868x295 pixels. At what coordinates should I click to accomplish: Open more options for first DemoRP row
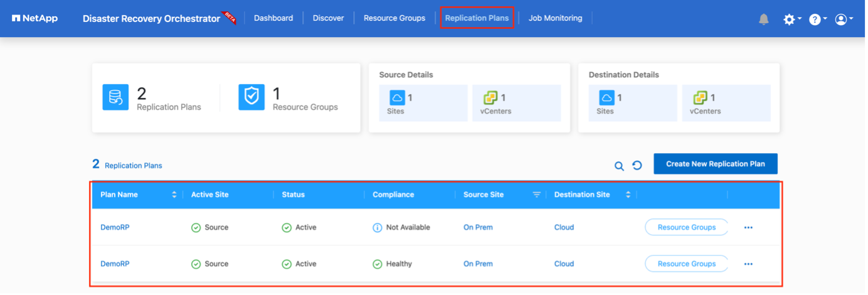click(x=748, y=228)
